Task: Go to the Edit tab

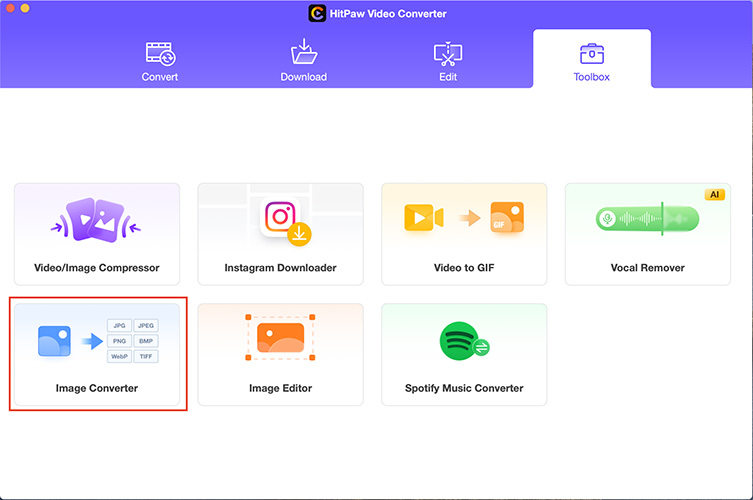Action: click(x=448, y=61)
